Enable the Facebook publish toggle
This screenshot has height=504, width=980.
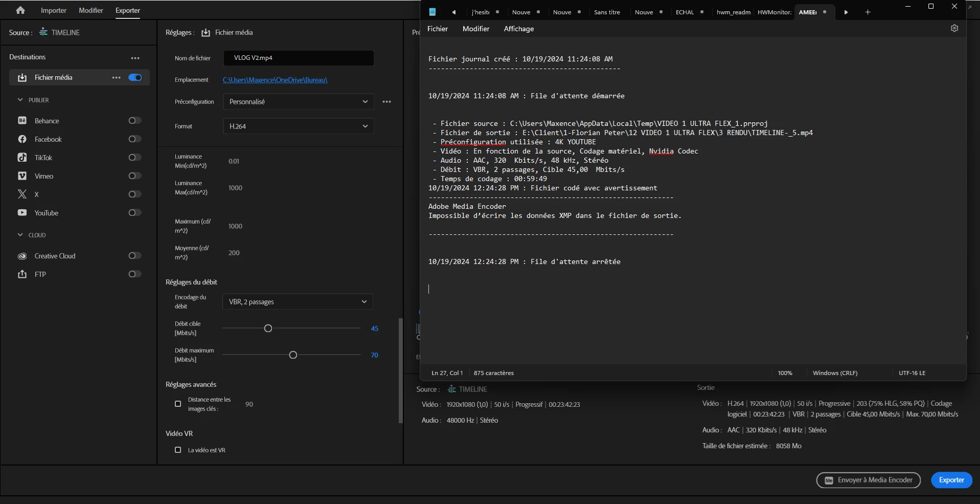click(x=135, y=139)
